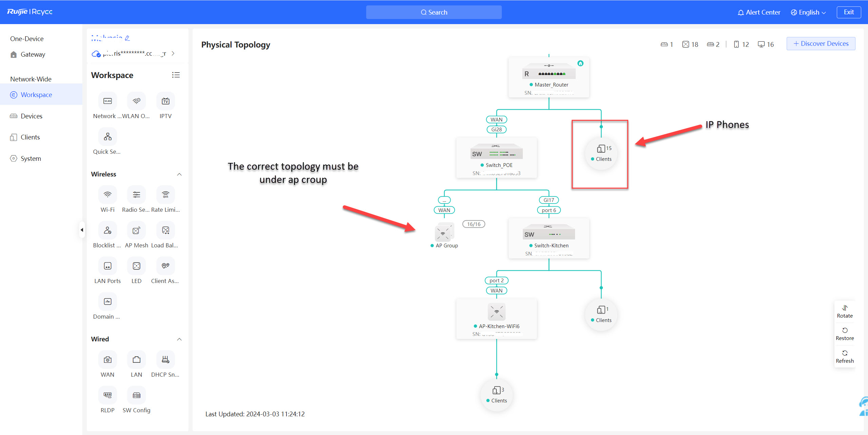Open the AP Mesh settings icon
This screenshot has width=868, height=435.
tap(136, 231)
